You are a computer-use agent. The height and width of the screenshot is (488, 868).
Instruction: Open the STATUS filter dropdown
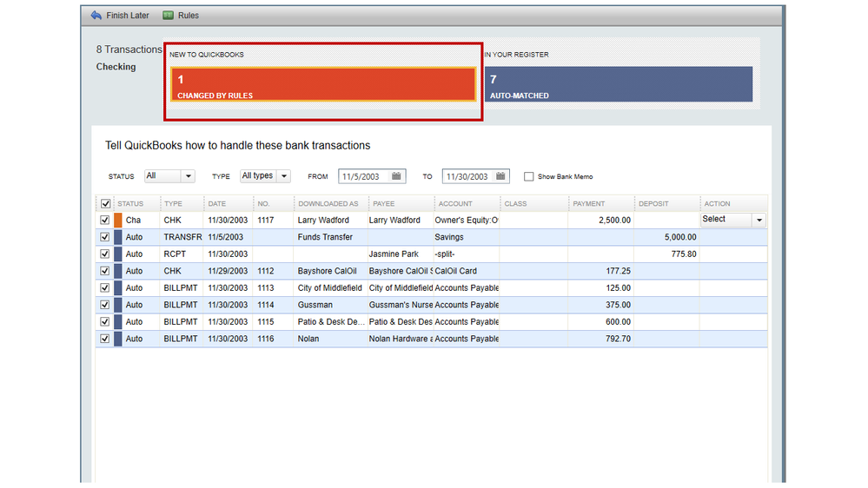click(170, 176)
